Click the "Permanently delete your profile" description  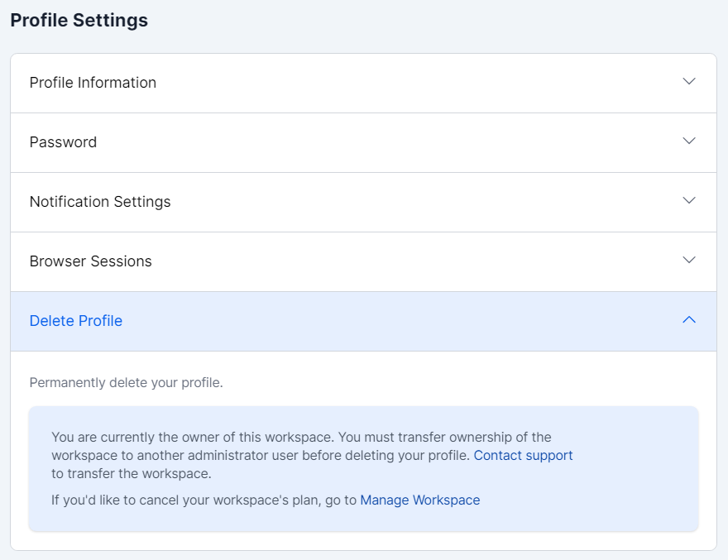[127, 383]
